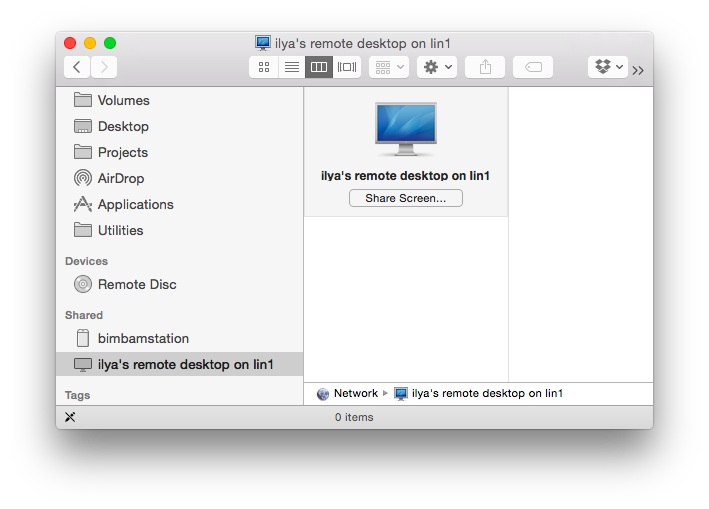This screenshot has width=709, height=509.
Task: Zoom the window with green button
Action: 110,43
